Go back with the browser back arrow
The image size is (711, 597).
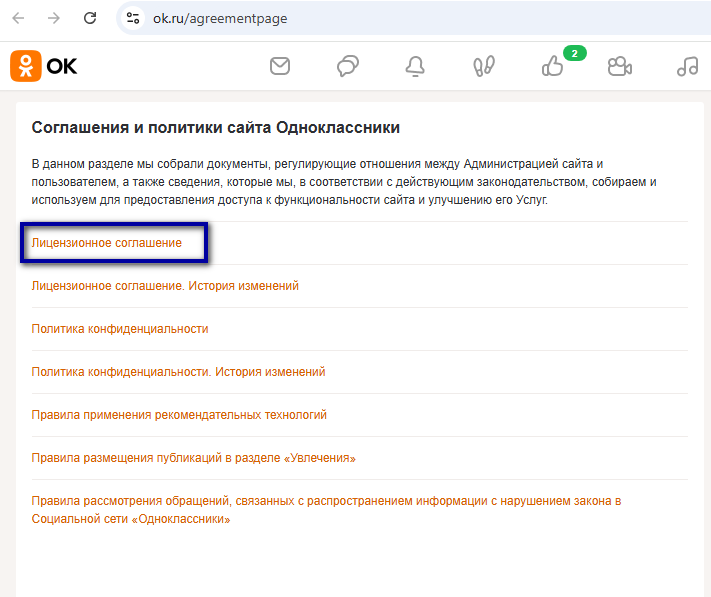point(18,18)
